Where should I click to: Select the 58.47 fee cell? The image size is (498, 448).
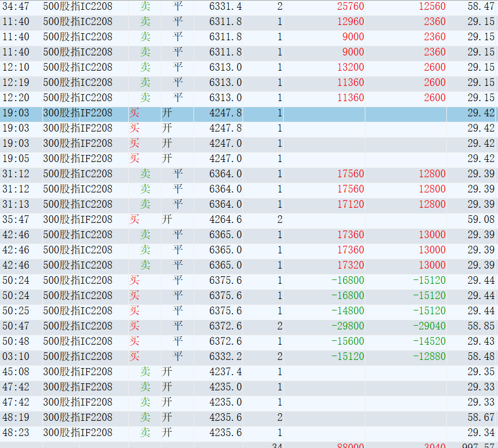point(481,7)
